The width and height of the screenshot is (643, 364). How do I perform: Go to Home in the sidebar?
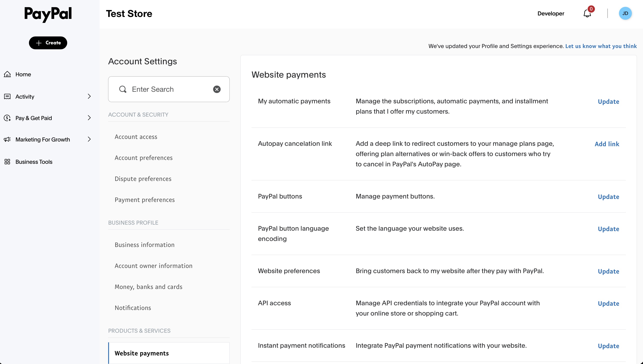[x=23, y=74]
